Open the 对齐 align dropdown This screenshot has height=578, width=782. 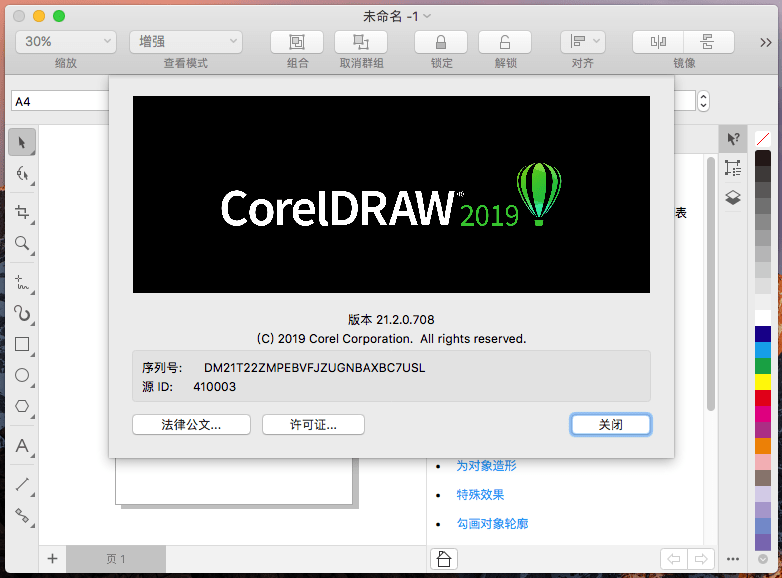(583, 42)
